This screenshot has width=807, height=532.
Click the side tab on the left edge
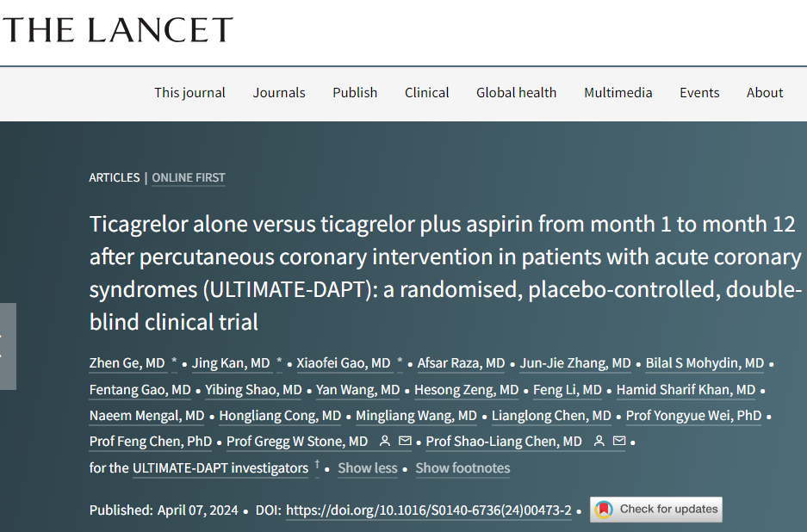point(7,346)
